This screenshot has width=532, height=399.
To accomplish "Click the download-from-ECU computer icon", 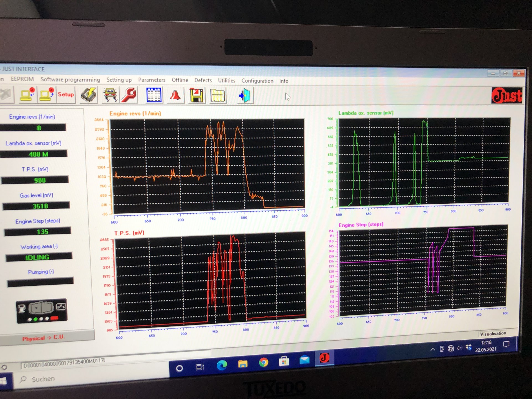I will click(x=27, y=95).
